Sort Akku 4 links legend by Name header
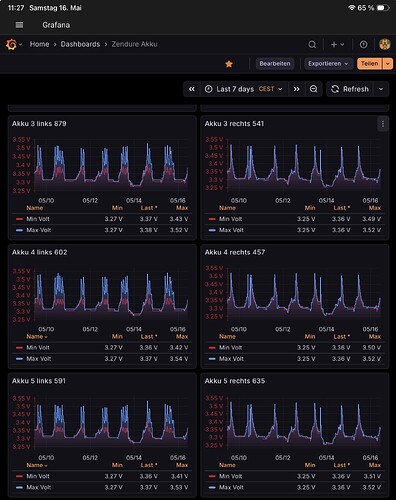396x500 pixels. pos(37,337)
